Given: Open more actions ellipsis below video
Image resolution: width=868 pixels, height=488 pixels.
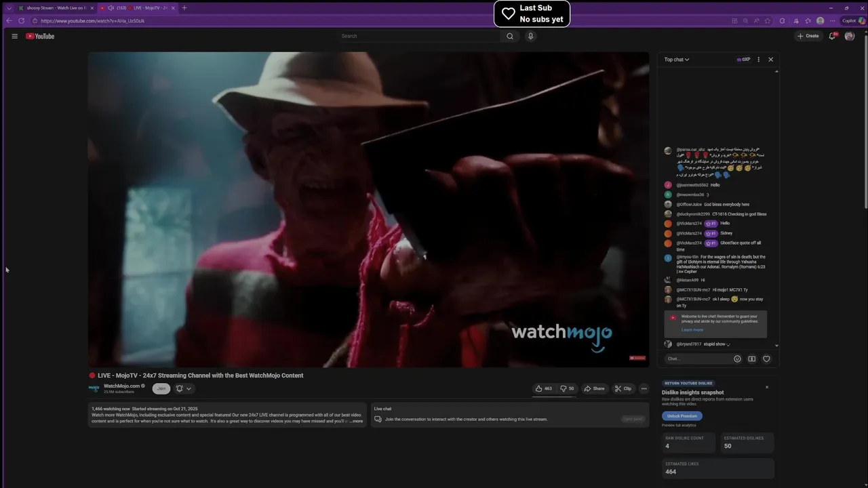Looking at the screenshot, I should point(644,388).
